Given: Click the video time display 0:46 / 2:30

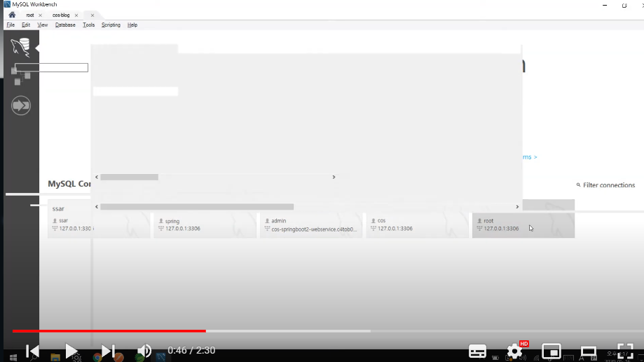Looking at the screenshot, I should (x=191, y=351).
